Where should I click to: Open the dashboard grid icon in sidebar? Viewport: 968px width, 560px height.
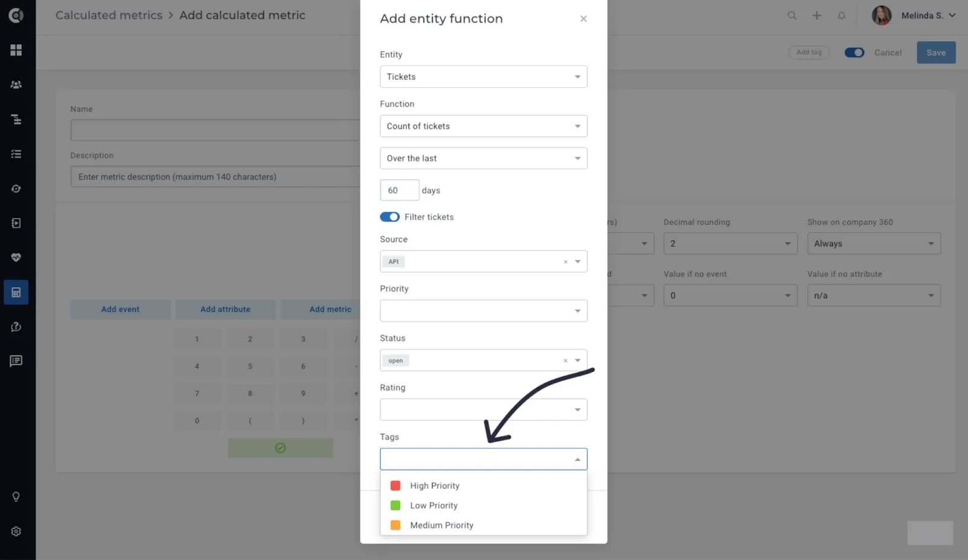click(x=16, y=50)
